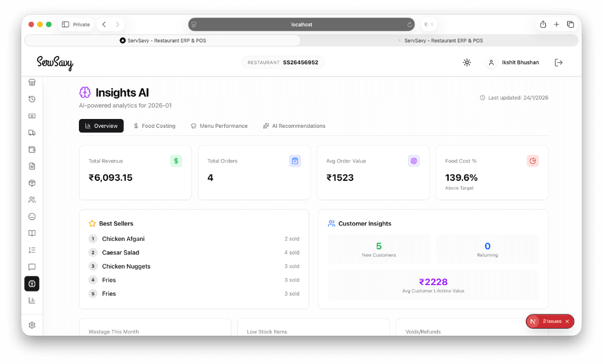Toggle light mode with the sun icon

tap(467, 62)
